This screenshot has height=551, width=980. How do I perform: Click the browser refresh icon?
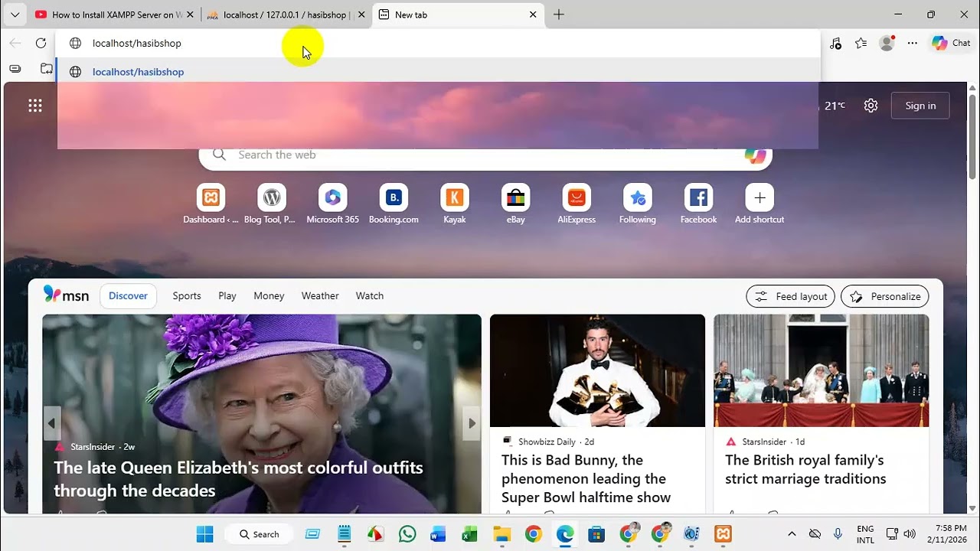41,43
